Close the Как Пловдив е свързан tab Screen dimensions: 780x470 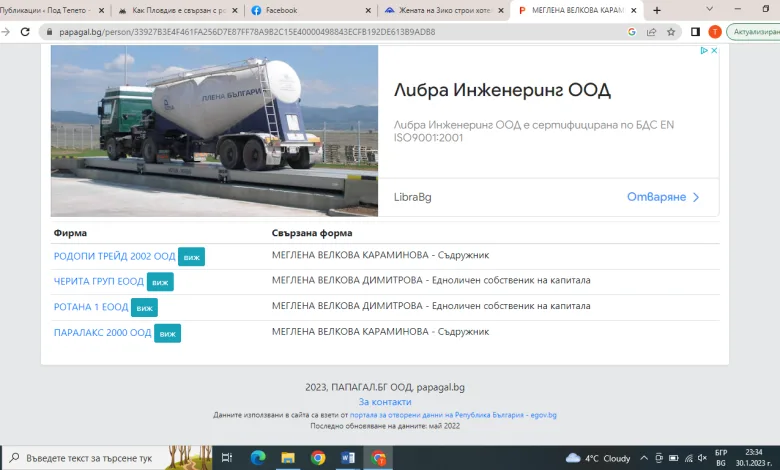pyautogui.click(x=235, y=10)
